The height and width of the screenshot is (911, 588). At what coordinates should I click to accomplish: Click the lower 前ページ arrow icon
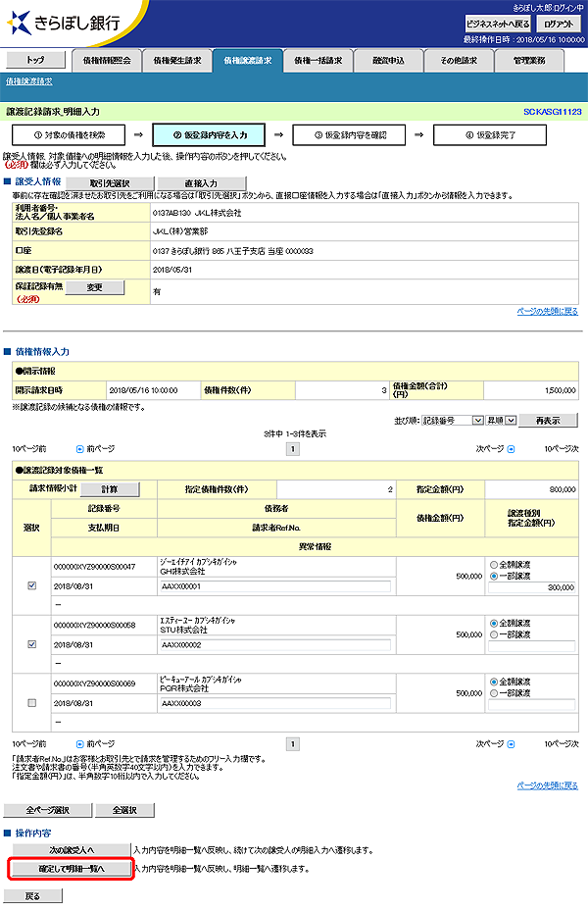click(80, 743)
